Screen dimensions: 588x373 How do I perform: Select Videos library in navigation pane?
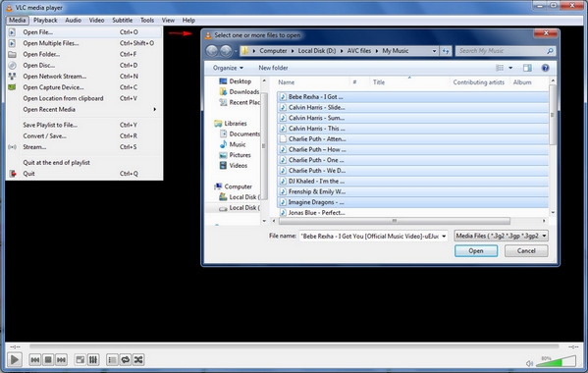[x=234, y=165]
